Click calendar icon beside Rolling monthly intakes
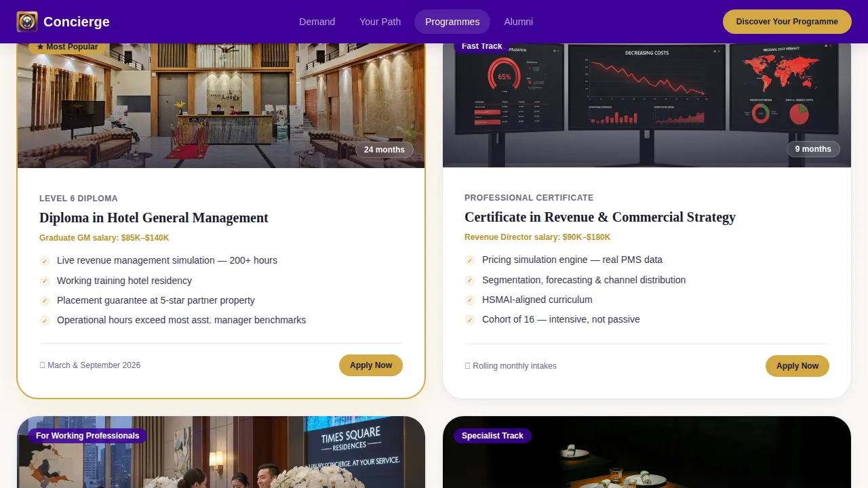The width and height of the screenshot is (868, 488). pos(467,366)
